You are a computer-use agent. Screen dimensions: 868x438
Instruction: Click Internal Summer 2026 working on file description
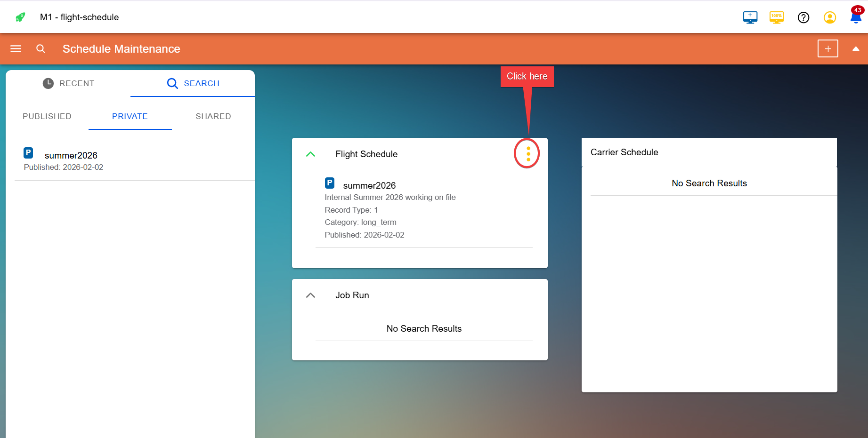click(x=390, y=198)
